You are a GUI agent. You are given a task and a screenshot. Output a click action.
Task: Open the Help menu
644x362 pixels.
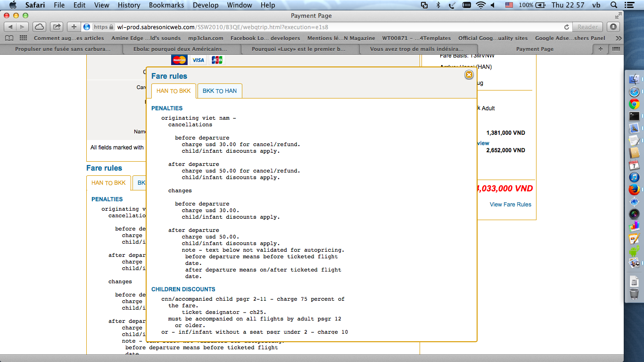pyautogui.click(x=268, y=5)
